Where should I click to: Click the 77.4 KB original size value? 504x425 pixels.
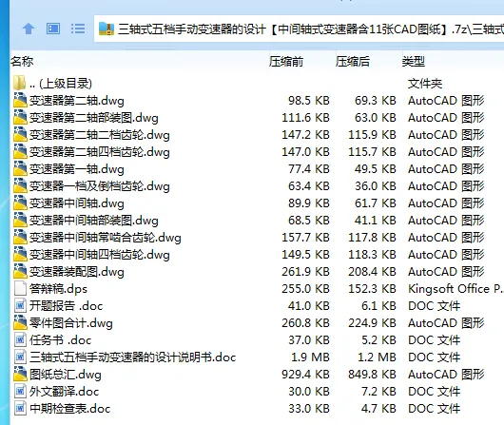pyautogui.click(x=309, y=169)
